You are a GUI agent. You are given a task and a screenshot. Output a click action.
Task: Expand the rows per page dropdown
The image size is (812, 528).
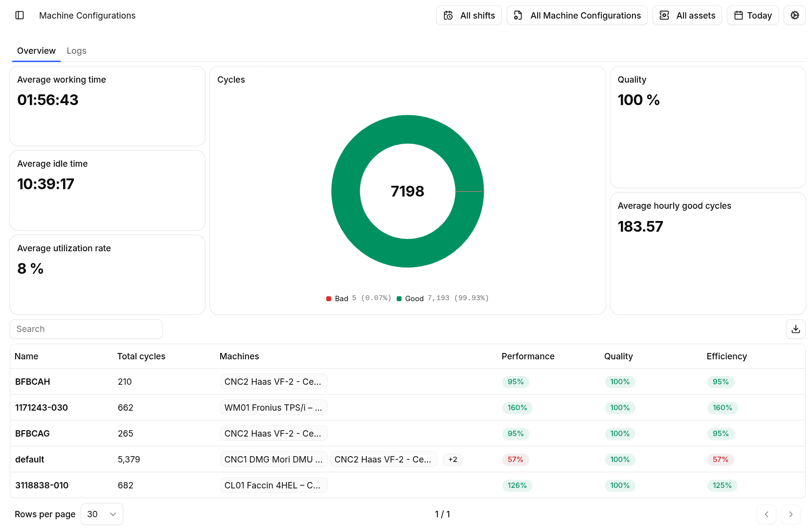pyautogui.click(x=102, y=514)
